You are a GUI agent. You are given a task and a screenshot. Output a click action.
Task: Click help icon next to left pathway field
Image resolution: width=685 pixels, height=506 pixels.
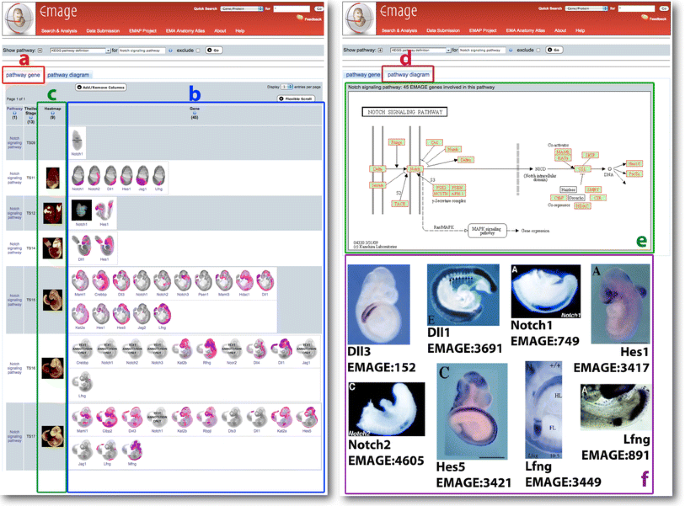(x=170, y=51)
